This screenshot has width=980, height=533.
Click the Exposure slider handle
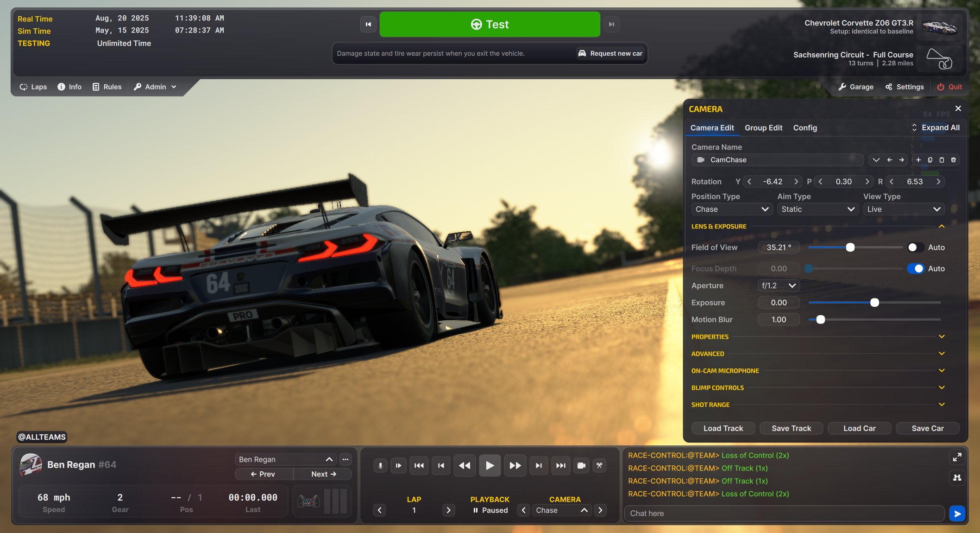(874, 303)
